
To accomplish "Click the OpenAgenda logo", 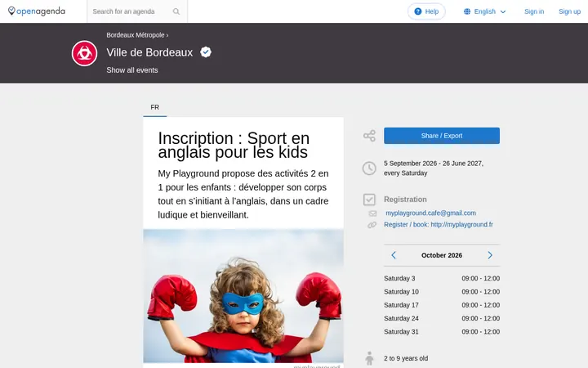I will point(37,11).
